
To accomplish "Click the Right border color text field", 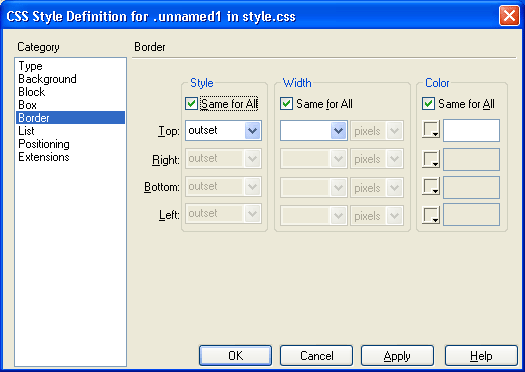I will tap(471, 159).
